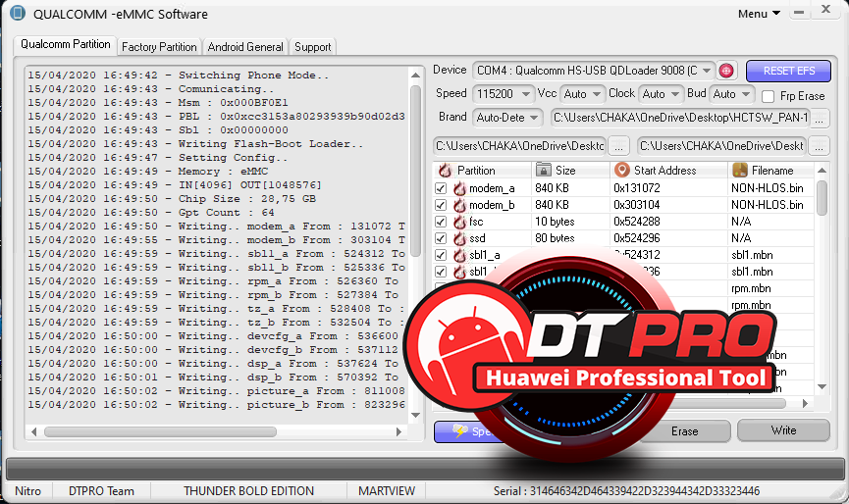Click the Erase button

pyautogui.click(x=684, y=431)
